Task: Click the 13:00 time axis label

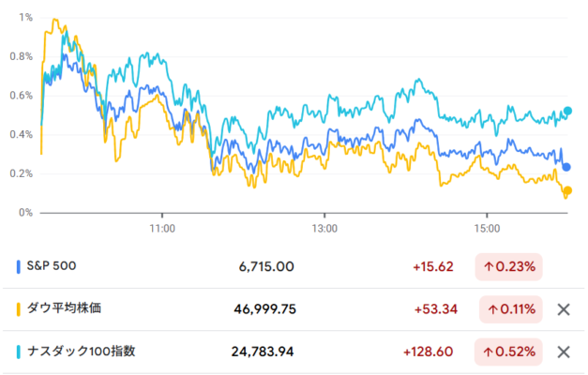Action: pyautogui.click(x=324, y=228)
